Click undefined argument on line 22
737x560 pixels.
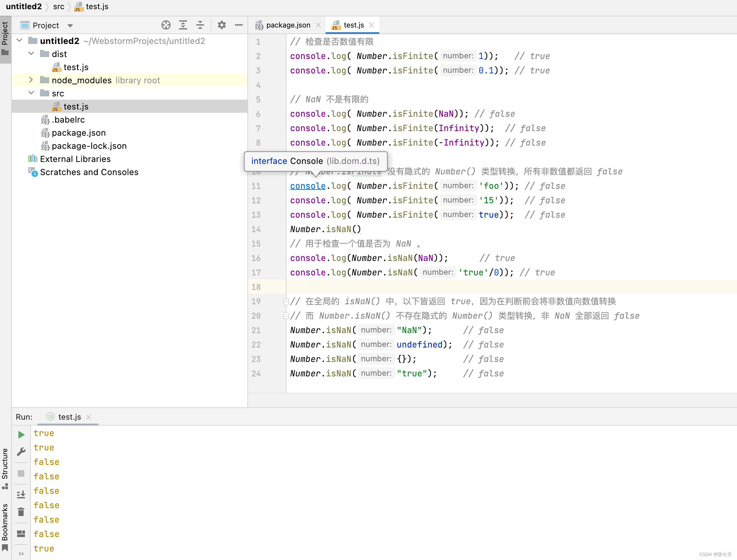click(x=419, y=345)
